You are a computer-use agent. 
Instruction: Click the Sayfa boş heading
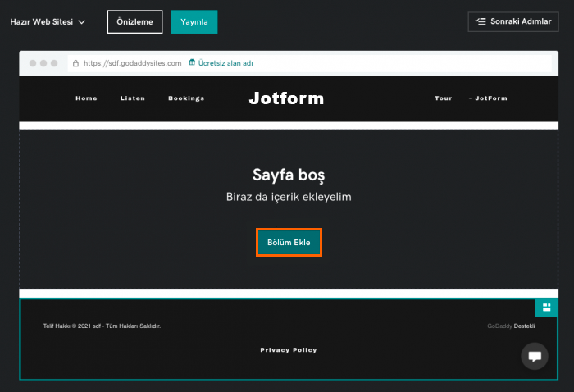click(289, 175)
